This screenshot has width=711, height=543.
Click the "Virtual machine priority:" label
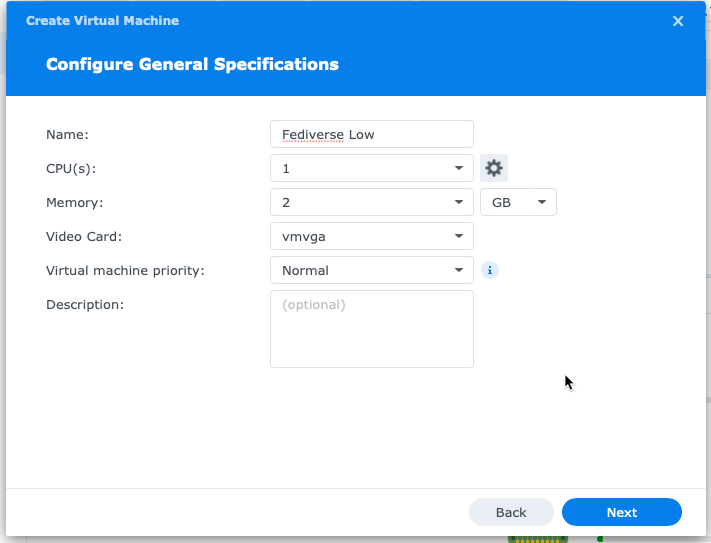tap(125, 270)
